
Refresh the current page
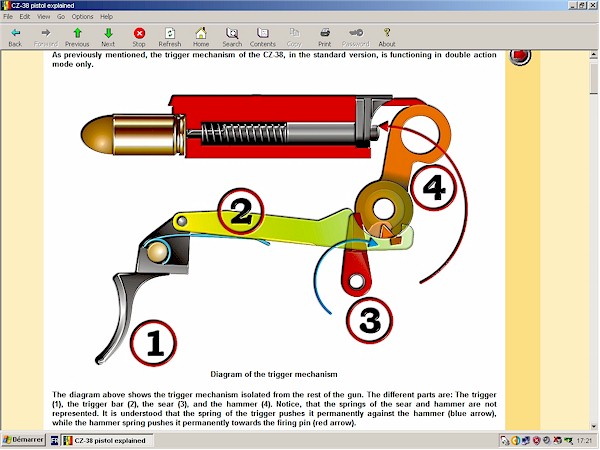point(170,37)
